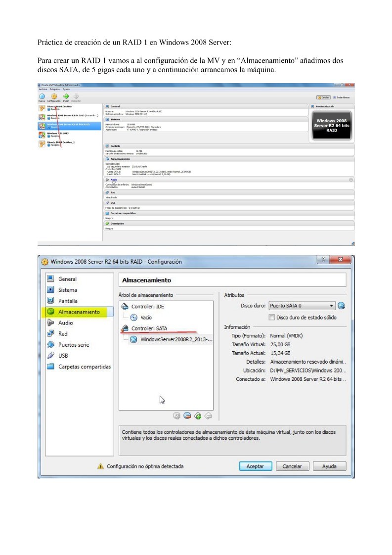This screenshot has width=392, height=555.
Task: Click the Pantalla section header in details pane
Action: [229, 146]
